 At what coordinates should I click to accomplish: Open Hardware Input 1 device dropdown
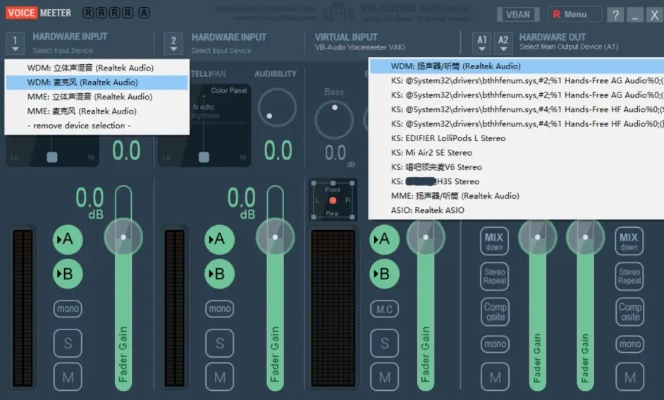(16, 43)
